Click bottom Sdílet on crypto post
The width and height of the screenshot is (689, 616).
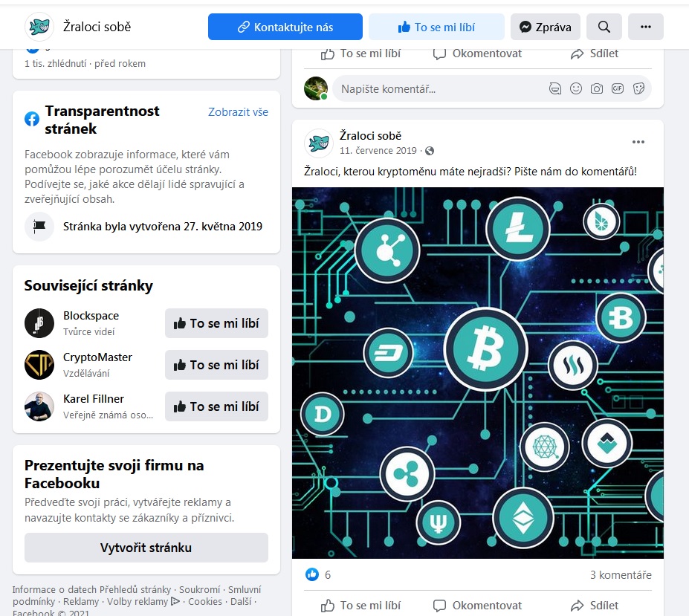pos(594,606)
